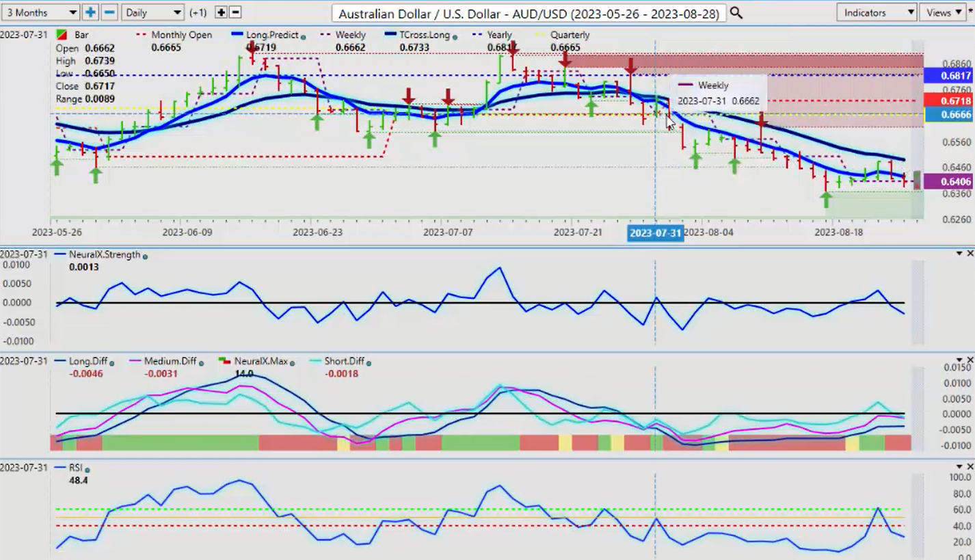This screenshot has width=975, height=560.
Task: Open the 3 Months time range dropdown
Action: 40,12
